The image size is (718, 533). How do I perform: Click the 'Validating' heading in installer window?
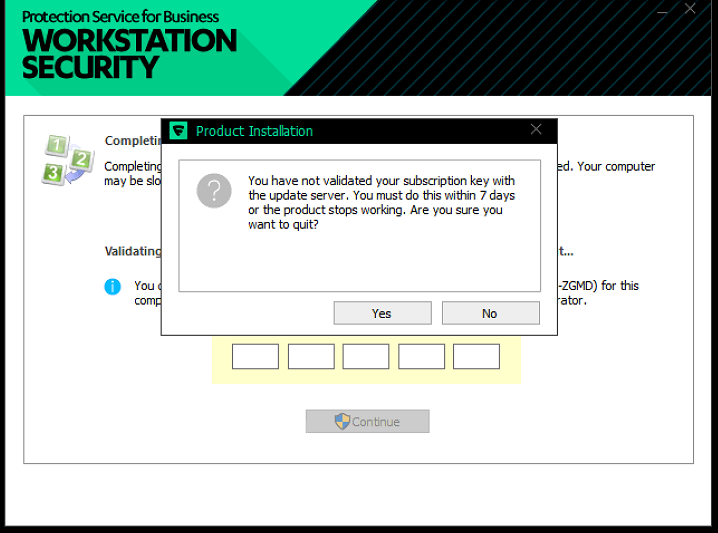coord(133,251)
